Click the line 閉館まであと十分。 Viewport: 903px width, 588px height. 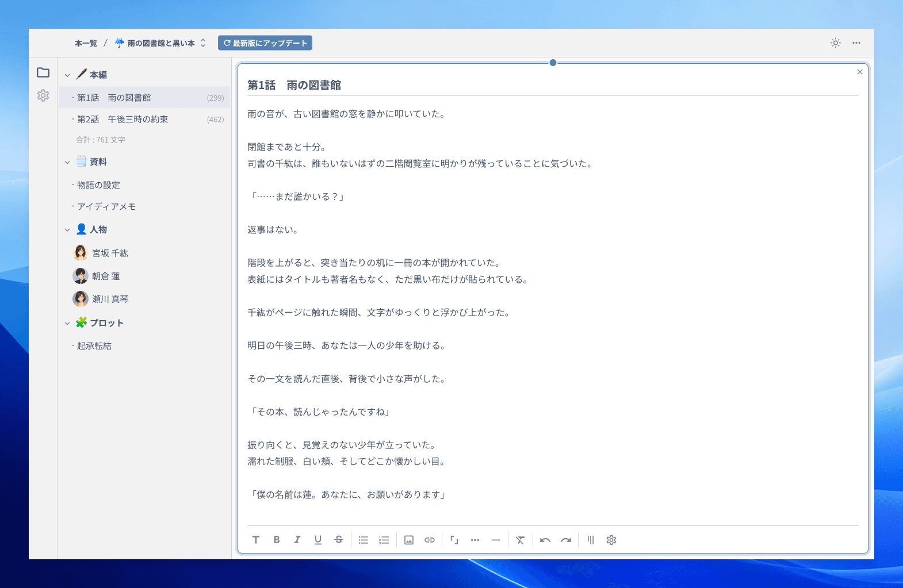pos(287,147)
